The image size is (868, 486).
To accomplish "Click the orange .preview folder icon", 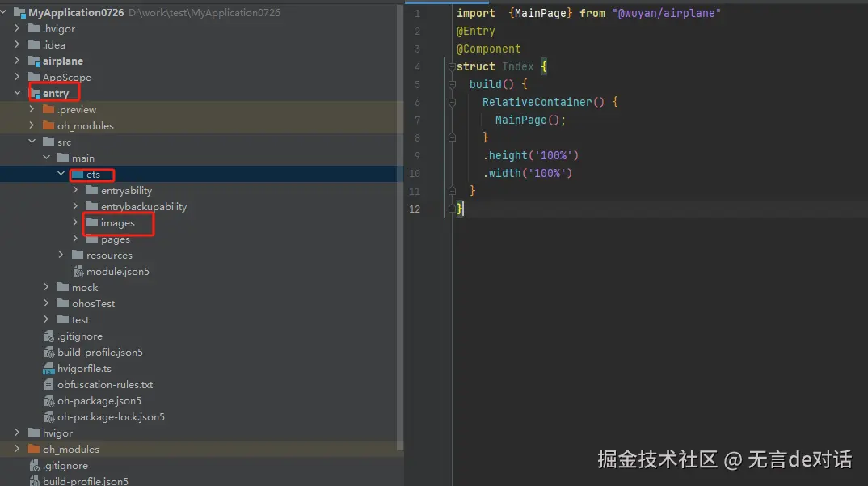I will [48, 109].
